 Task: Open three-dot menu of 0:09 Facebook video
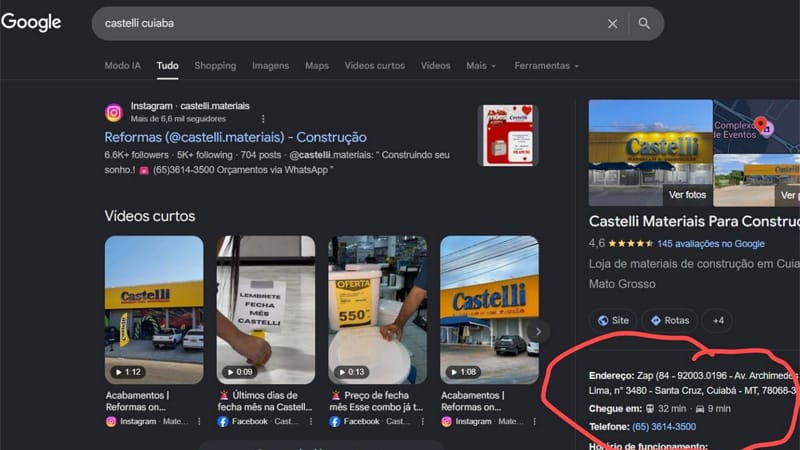click(311, 421)
